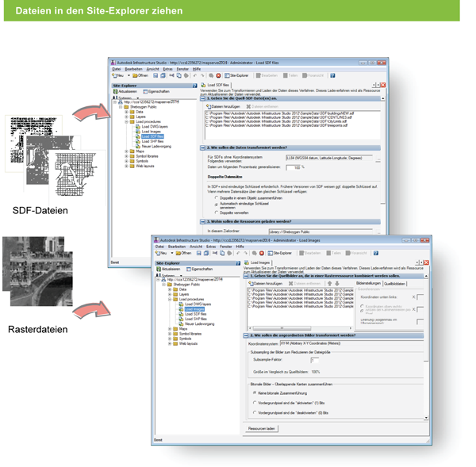Collapse section 1 Quell-SDF-Datei(en) header

click(x=203, y=98)
